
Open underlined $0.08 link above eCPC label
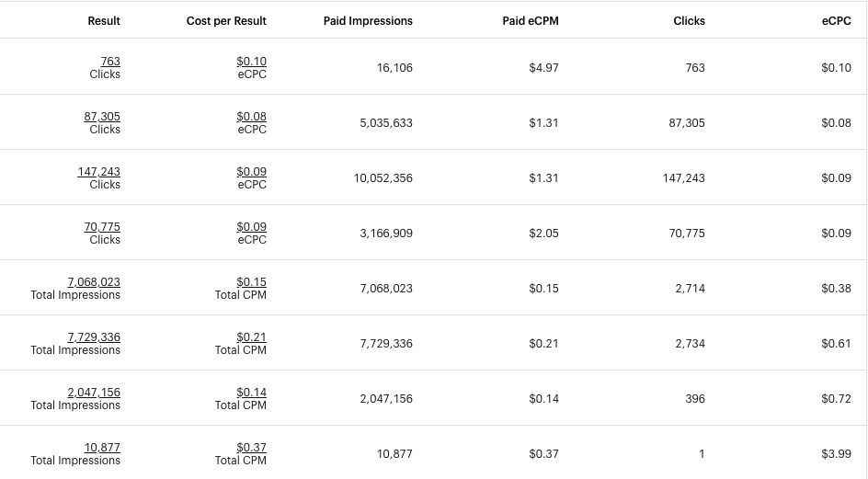point(251,117)
